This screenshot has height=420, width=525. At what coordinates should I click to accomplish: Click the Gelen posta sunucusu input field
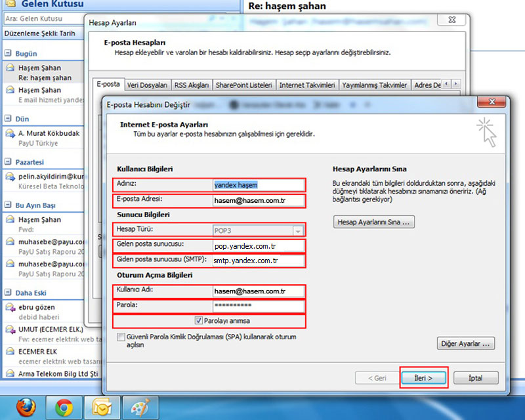pyautogui.click(x=259, y=246)
